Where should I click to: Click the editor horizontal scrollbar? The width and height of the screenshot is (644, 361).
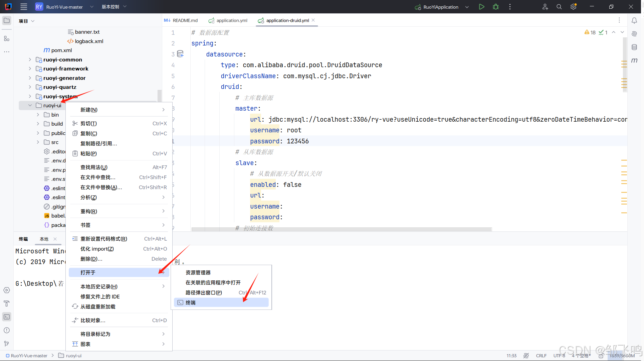(x=342, y=229)
